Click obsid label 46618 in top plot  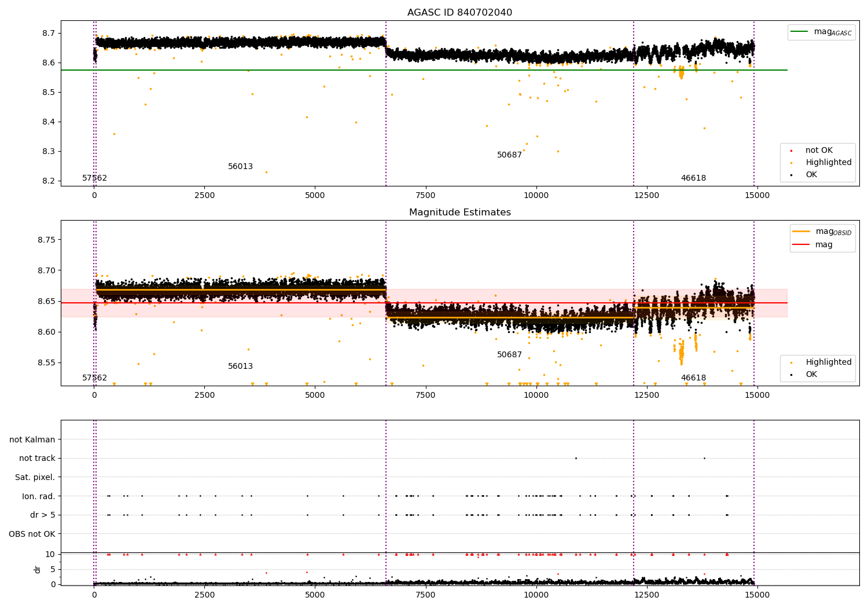coord(693,178)
